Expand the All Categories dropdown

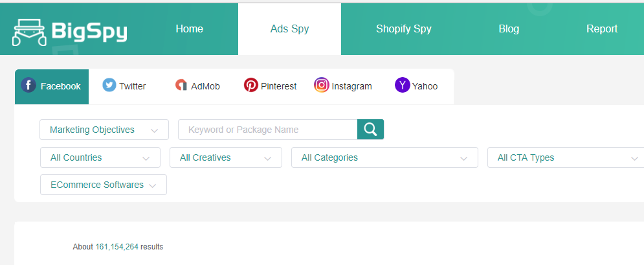click(x=385, y=157)
